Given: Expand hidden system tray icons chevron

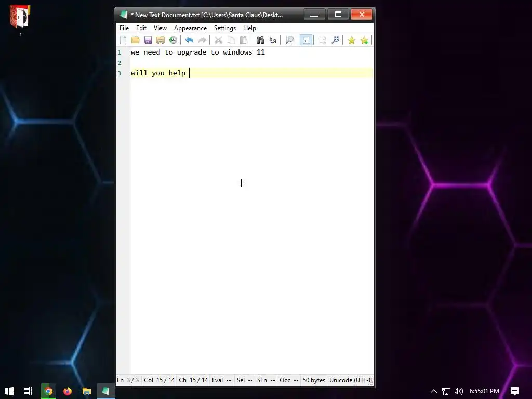Looking at the screenshot, I should 434,391.
